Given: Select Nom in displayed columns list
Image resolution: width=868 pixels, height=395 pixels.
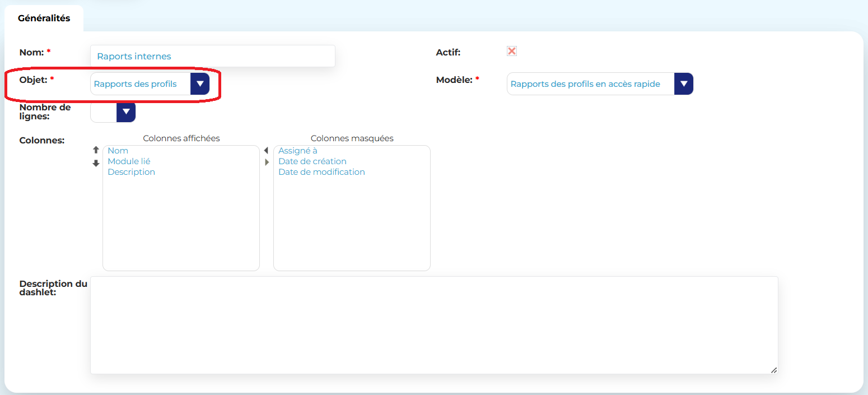Looking at the screenshot, I should pos(118,151).
